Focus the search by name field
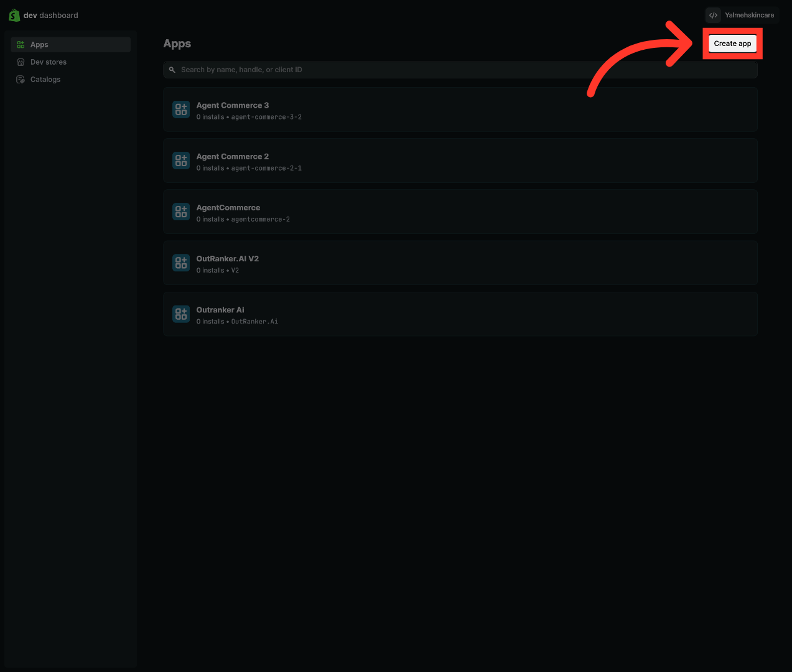 click(x=460, y=70)
